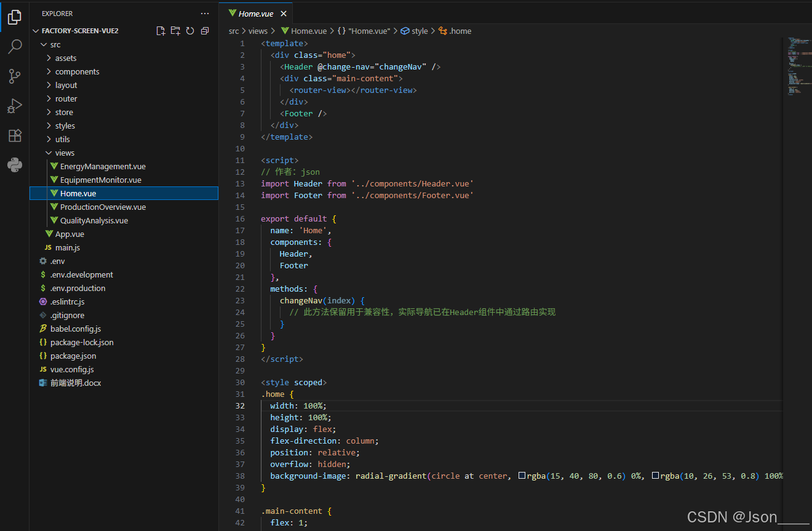Click the .home breadcrumb segment

click(455, 31)
